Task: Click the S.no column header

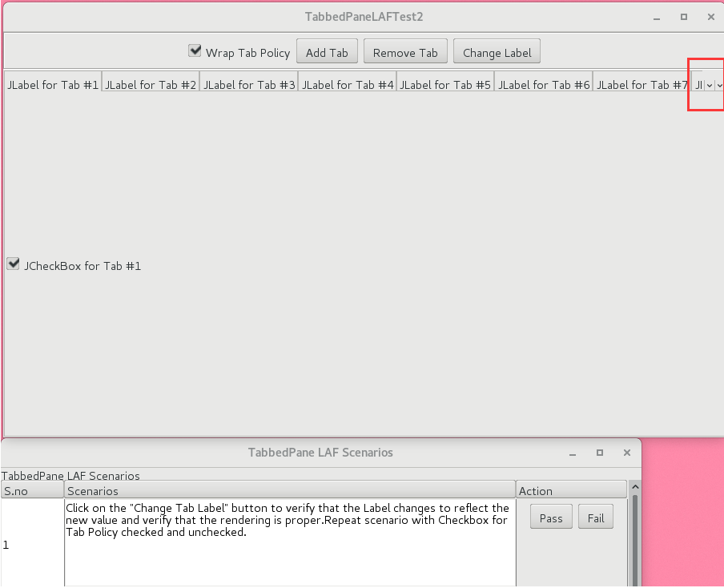Action: (x=33, y=490)
